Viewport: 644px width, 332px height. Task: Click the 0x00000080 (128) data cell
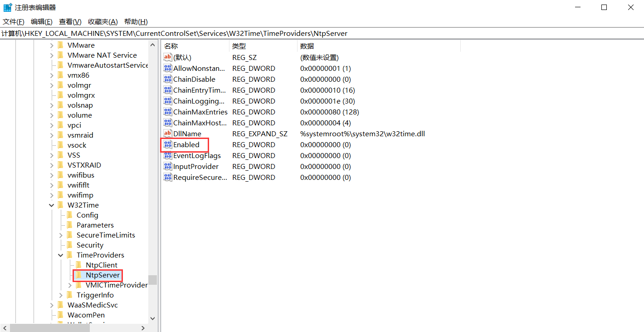click(x=330, y=112)
